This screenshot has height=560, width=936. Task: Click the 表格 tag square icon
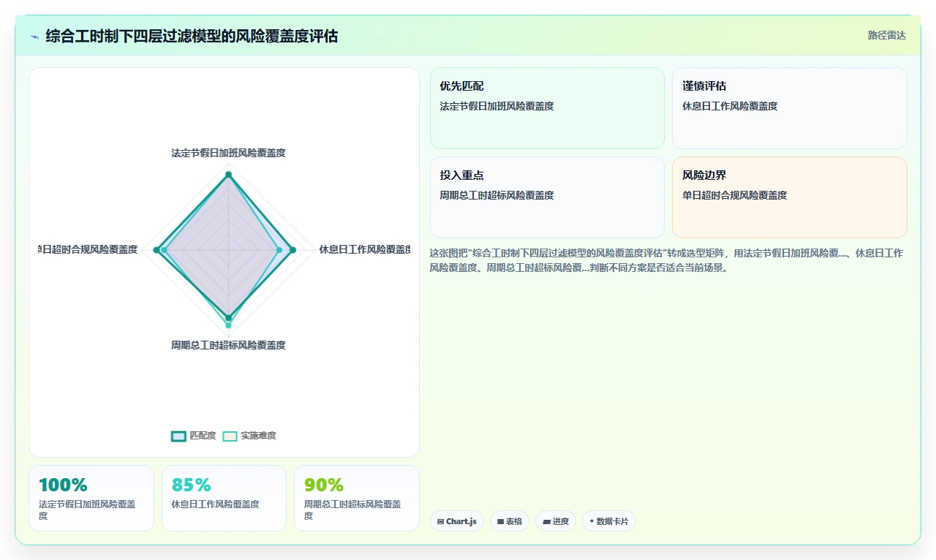[500, 521]
